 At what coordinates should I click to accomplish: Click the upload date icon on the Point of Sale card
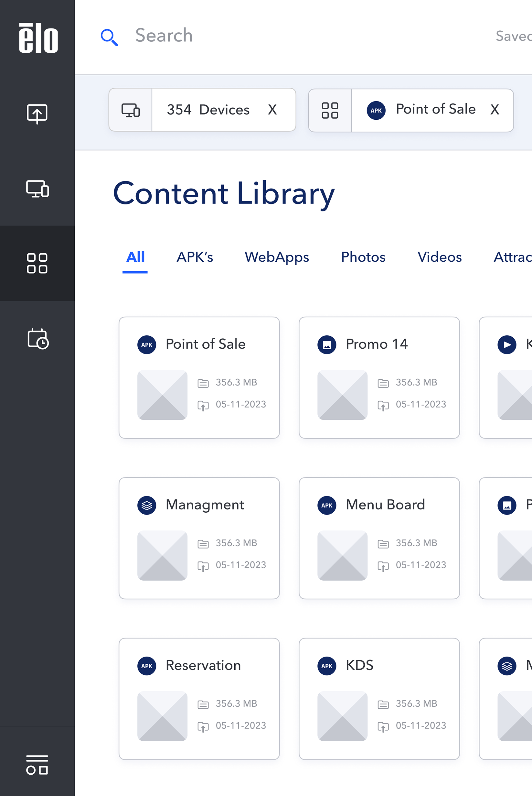click(x=203, y=405)
